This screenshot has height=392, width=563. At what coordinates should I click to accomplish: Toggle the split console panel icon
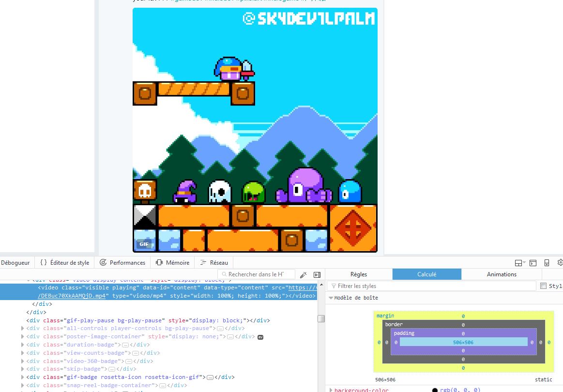533,263
